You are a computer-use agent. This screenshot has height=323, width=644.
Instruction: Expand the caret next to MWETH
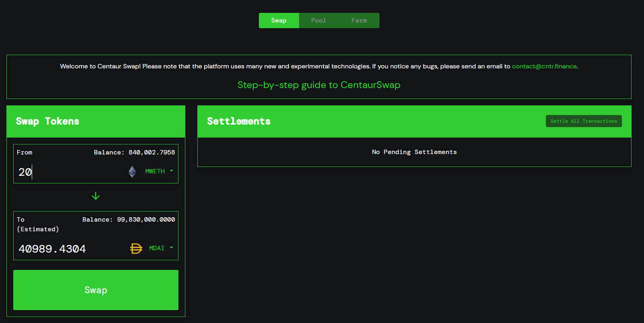(172, 171)
